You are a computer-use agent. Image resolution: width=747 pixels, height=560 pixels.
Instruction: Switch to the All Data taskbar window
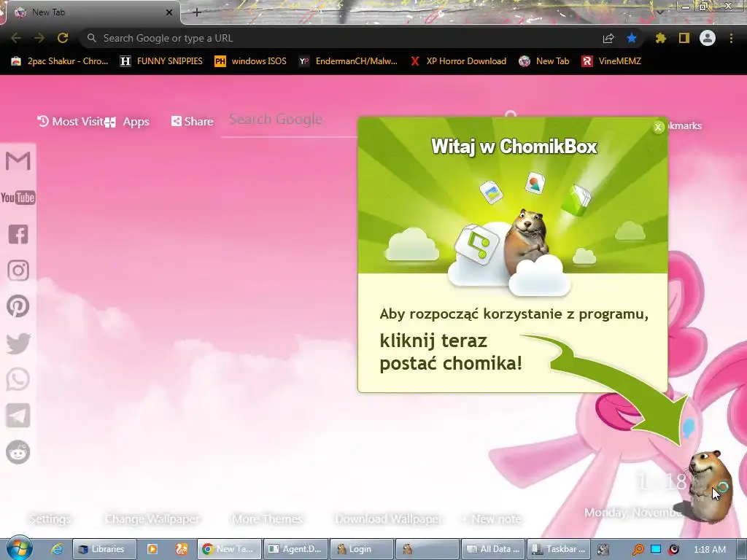click(x=494, y=549)
